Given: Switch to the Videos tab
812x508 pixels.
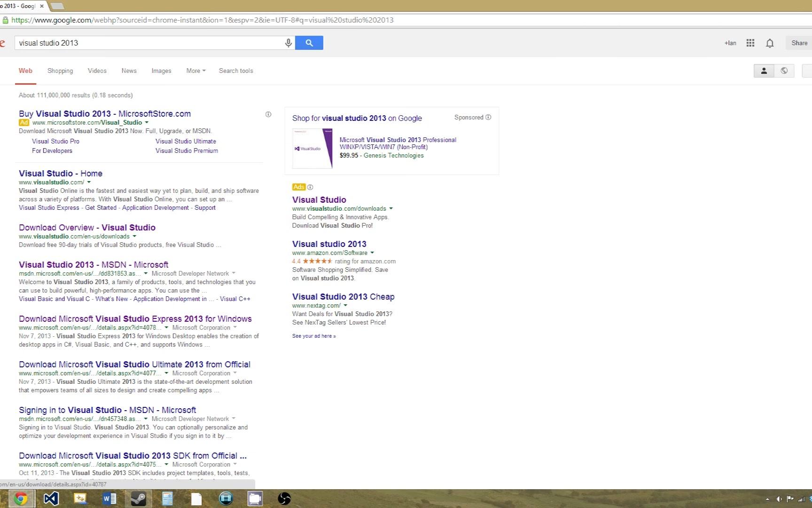Looking at the screenshot, I should coord(97,71).
